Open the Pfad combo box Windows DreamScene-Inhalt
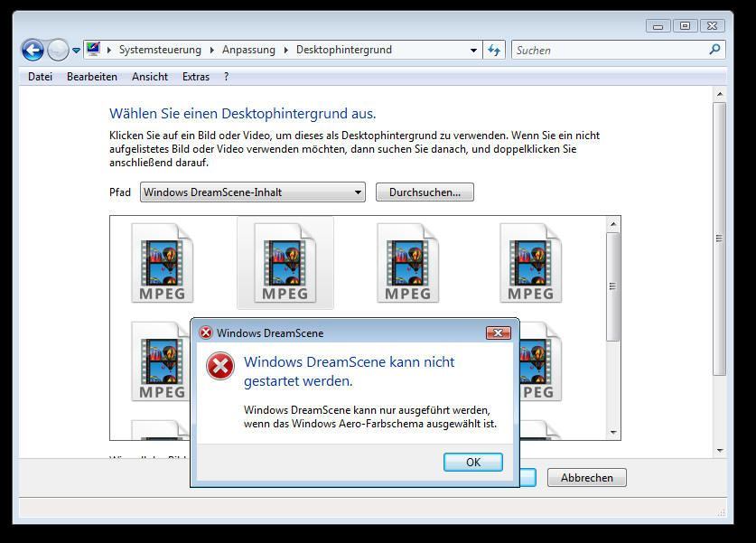 [253, 192]
